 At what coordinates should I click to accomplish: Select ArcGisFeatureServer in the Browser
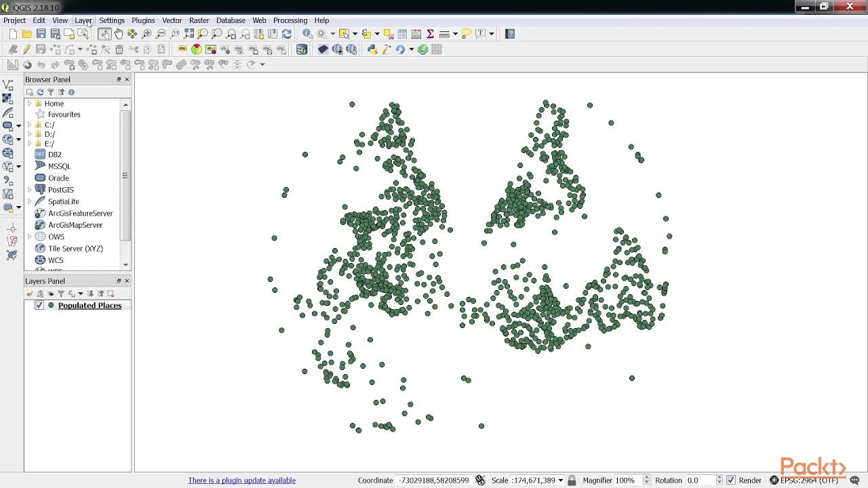pos(80,213)
